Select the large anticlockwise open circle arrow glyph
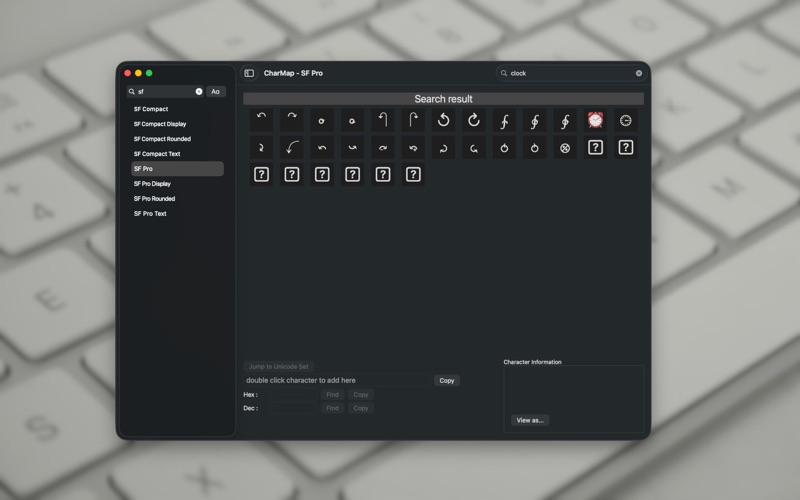 coord(443,120)
